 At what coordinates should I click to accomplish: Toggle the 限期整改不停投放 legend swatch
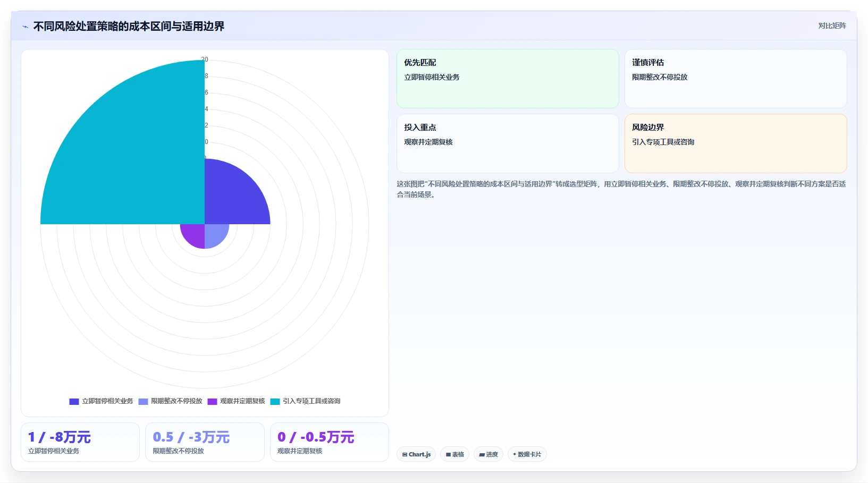(x=143, y=402)
